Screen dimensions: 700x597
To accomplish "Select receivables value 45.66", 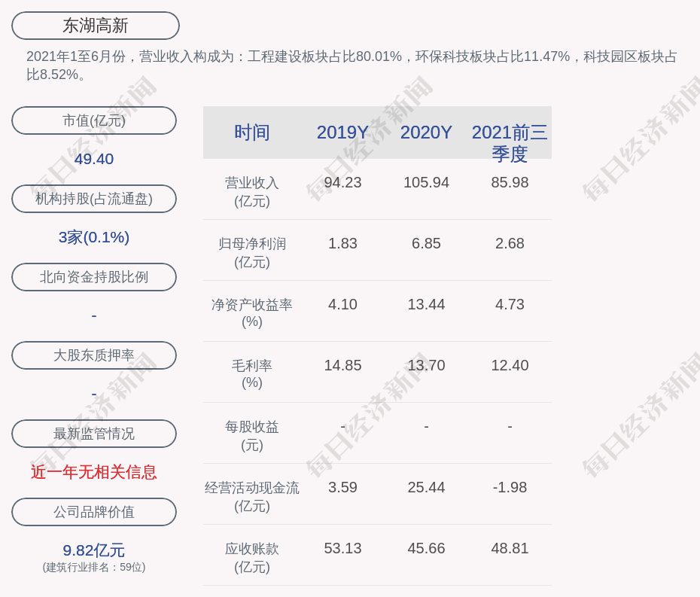I will click(426, 548).
